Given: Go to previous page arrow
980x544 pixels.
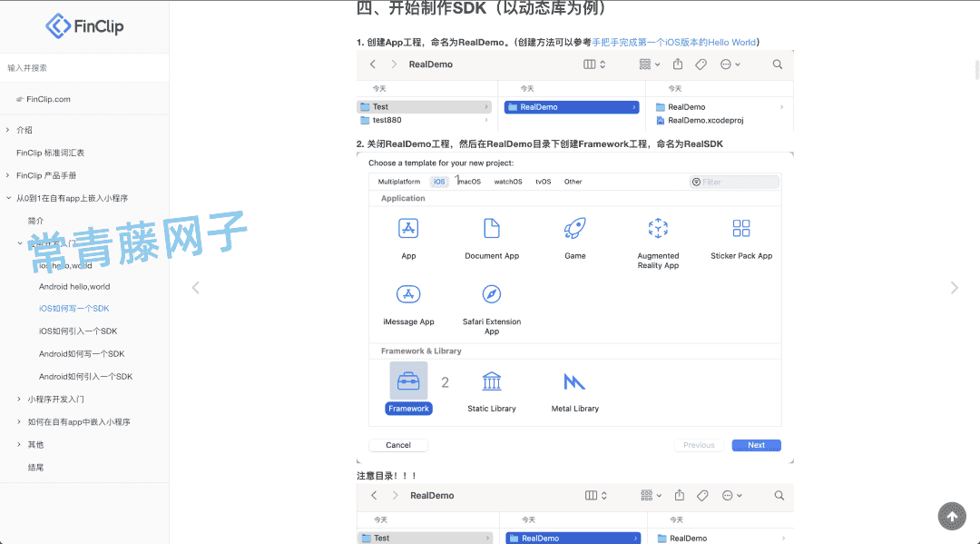Looking at the screenshot, I should [196, 288].
